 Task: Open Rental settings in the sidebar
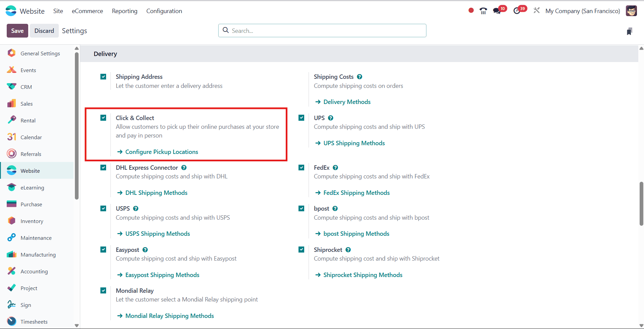tap(37, 120)
